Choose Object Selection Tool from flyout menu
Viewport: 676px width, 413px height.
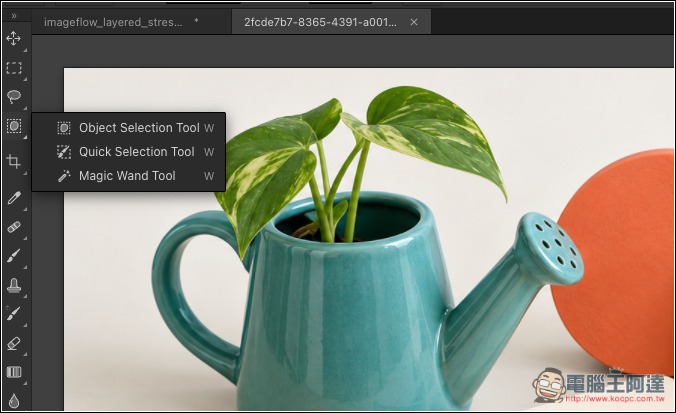128,128
